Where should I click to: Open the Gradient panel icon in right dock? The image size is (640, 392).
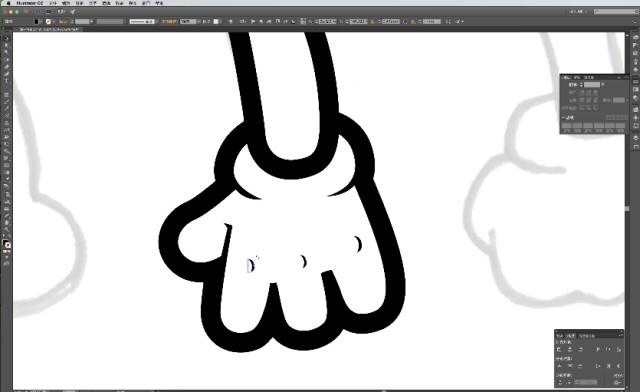(x=636, y=89)
